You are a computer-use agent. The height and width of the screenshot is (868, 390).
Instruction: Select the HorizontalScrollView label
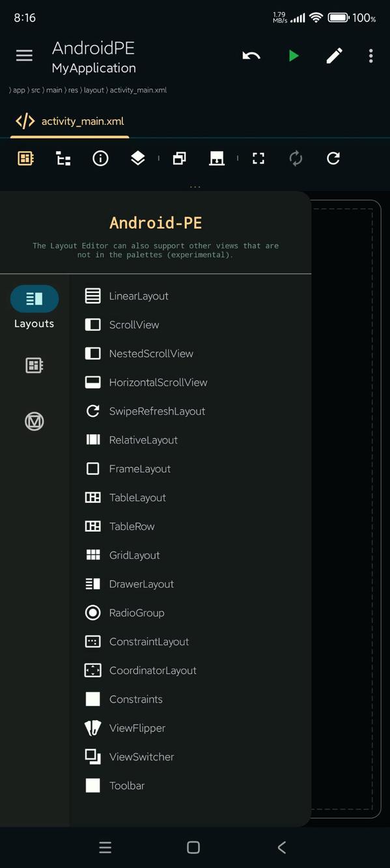click(x=158, y=382)
